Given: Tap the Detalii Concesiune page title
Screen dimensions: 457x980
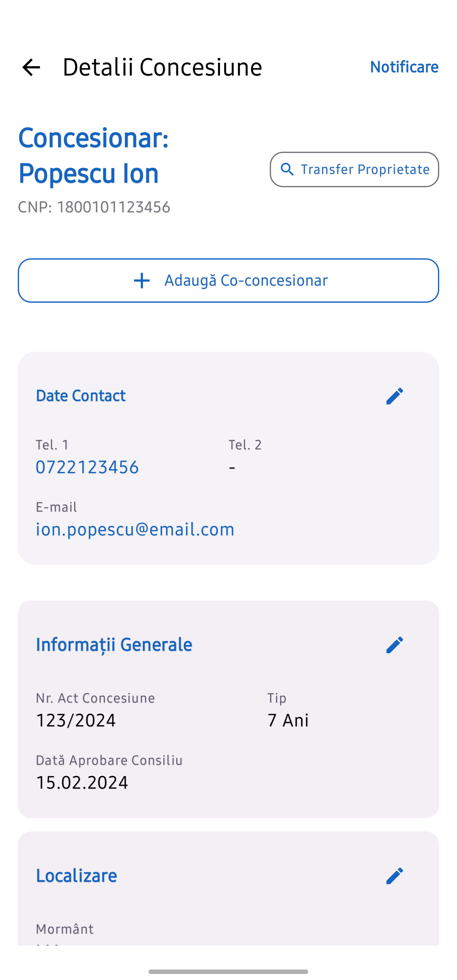Looking at the screenshot, I should pyautogui.click(x=162, y=67).
